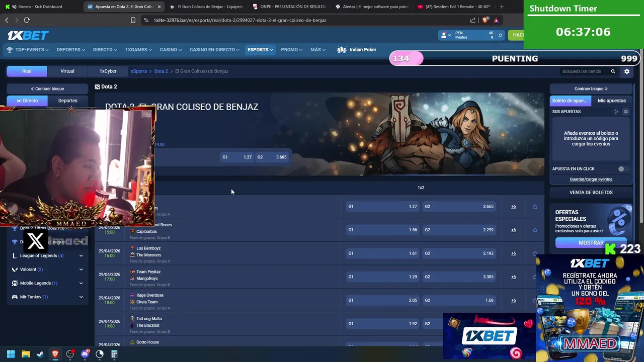Expand the CASINO menu
This screenshot has width=644, height=362.
[x=171, y=50]
